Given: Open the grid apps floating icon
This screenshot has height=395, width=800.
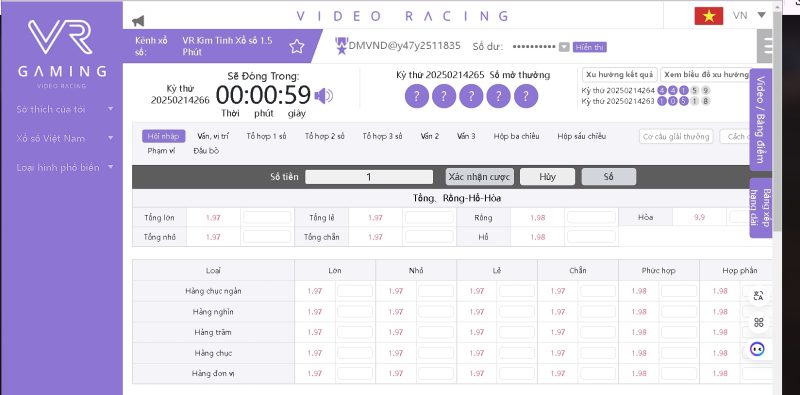Looking at the screenshot, I should [758, 322].
